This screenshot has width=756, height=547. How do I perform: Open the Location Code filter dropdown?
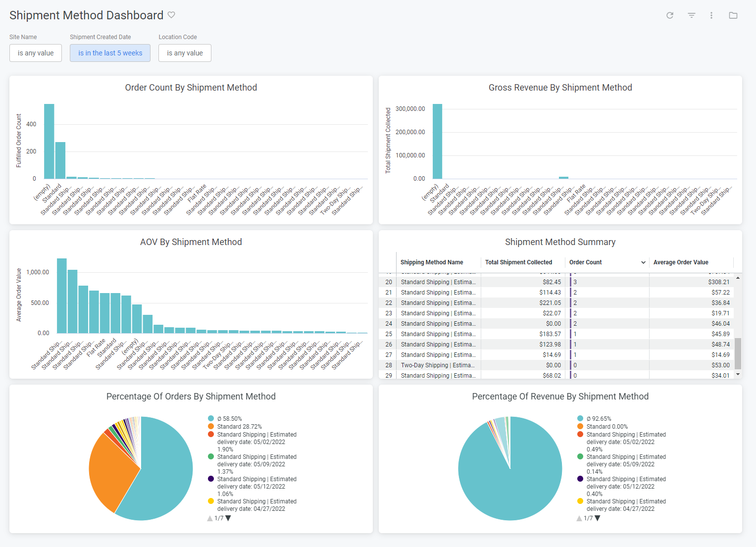click(x=185, y=53)
